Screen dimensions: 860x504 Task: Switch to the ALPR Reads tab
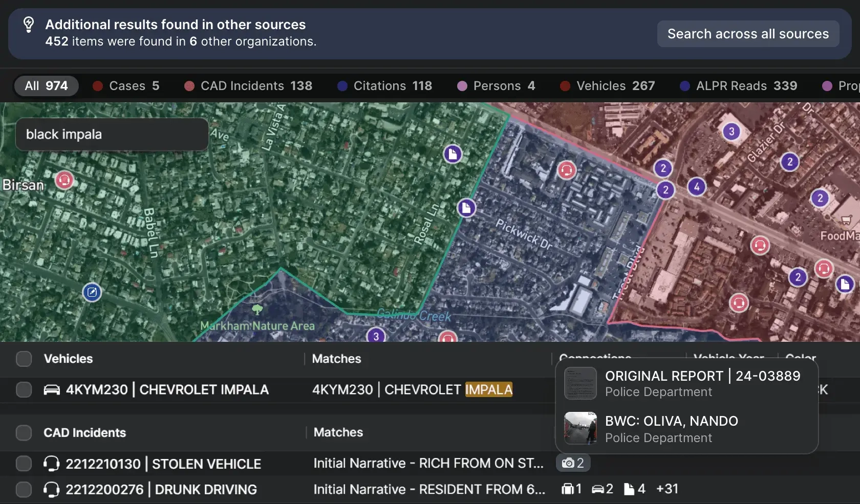click(739, 86)
